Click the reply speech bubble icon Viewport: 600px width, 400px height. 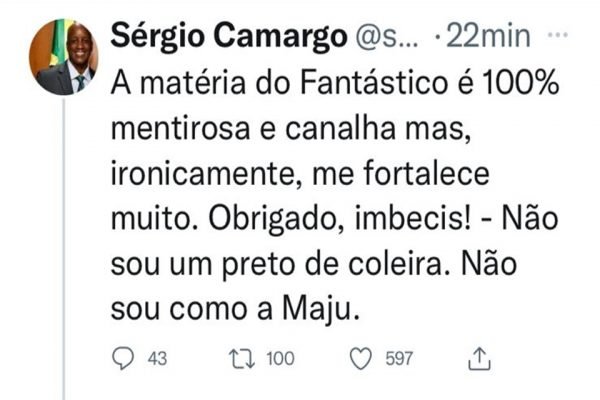[121, 357]
